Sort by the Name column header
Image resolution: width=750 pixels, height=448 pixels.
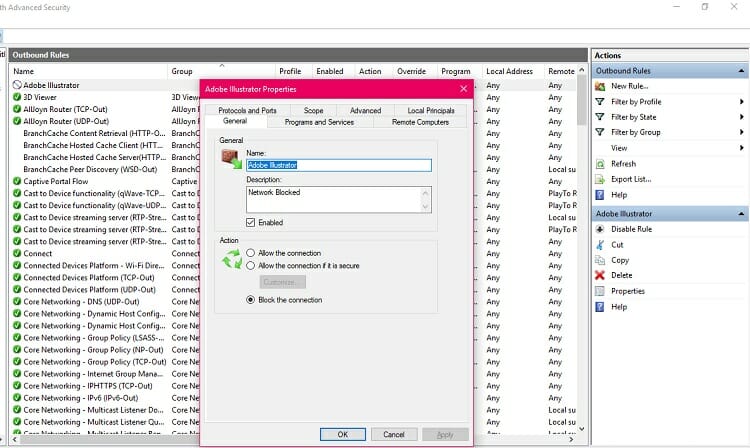[88, 71]
